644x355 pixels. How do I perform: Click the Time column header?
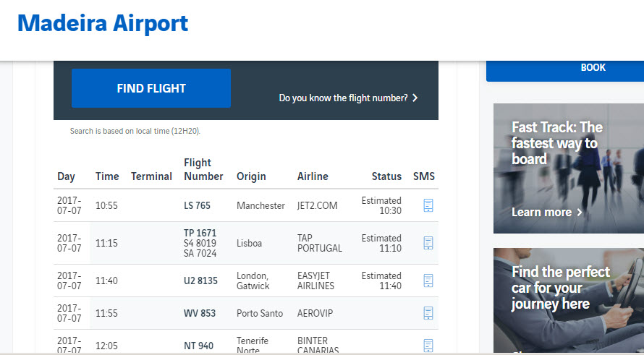point(107,176)
